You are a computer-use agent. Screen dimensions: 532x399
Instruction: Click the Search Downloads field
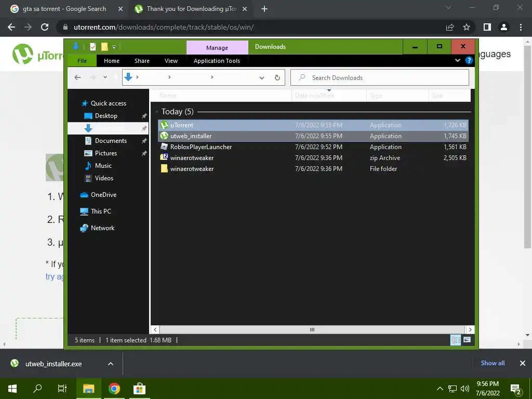click(380, 78)
